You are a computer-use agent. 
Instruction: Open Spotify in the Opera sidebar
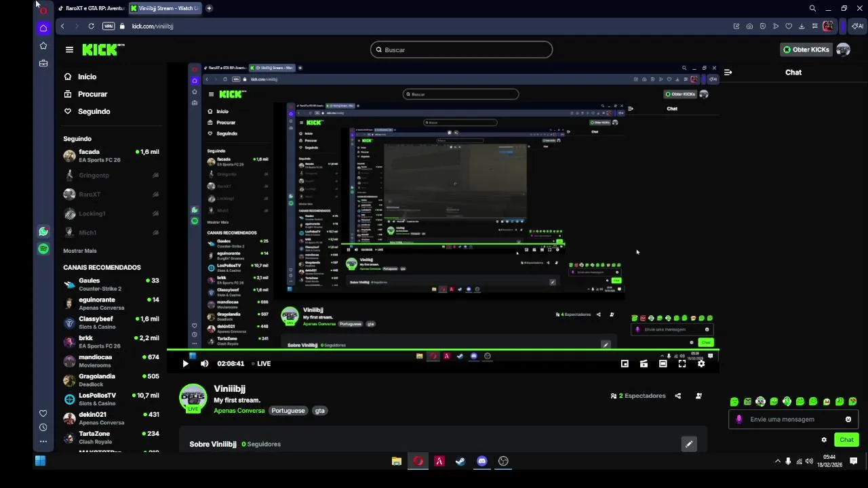pyautogui.click(x=43, y=249)
